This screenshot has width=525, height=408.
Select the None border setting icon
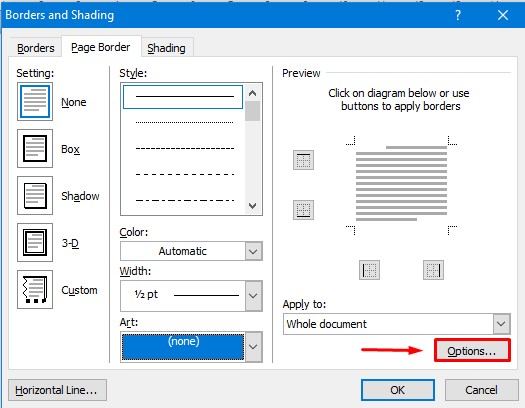coord(35,101)
